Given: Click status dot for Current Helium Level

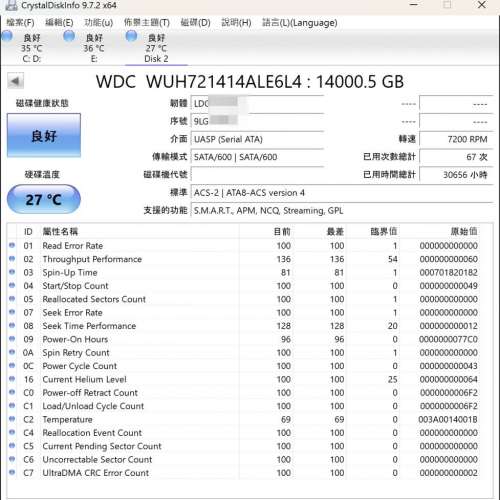Looking at the screenshot, I should point(12,379).
